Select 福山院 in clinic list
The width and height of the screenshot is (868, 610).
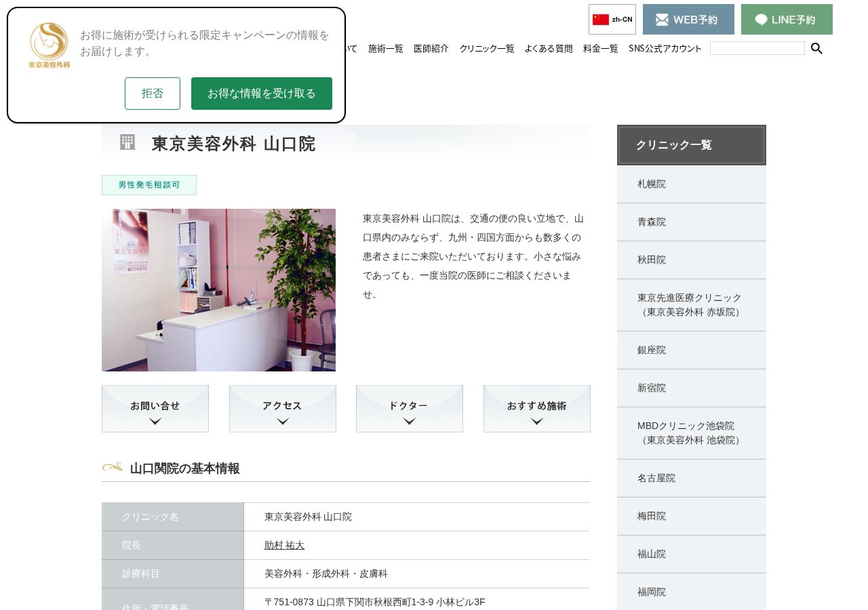tap(692, 554)
